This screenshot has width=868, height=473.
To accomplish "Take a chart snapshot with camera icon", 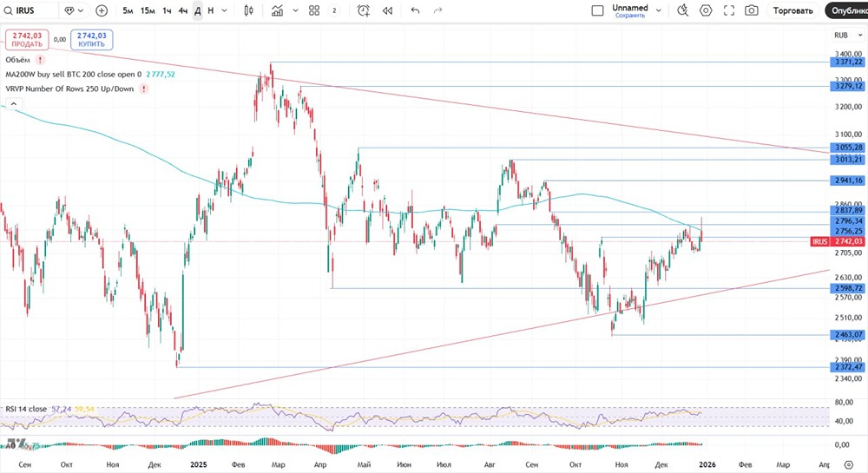I will click(x=751, y=10).
